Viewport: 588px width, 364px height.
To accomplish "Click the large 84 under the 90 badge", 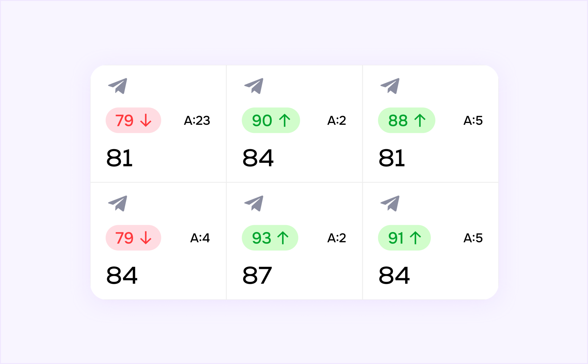I will (x=258, y=158).
